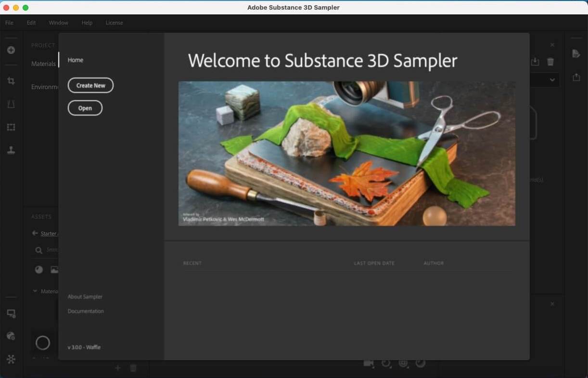Click the document edit icon in right sidebar
Screen dimensions: 588x378
[576, 53]
